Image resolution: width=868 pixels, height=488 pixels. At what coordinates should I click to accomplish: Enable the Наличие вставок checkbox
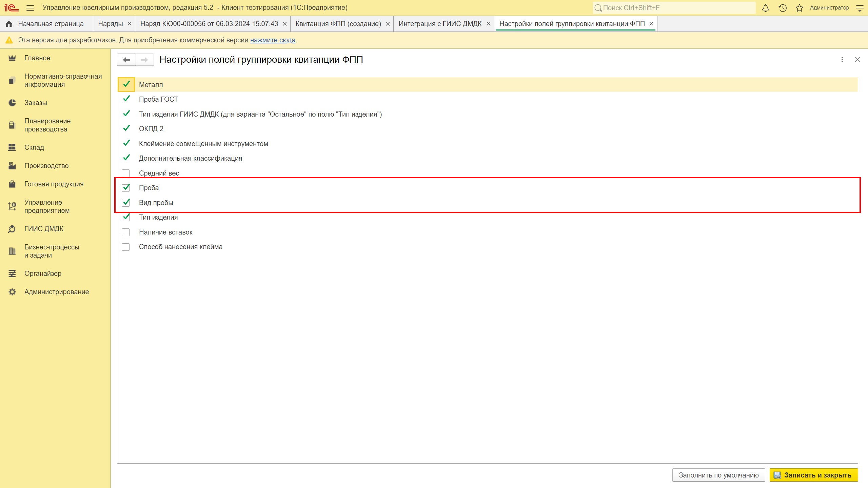126,232
